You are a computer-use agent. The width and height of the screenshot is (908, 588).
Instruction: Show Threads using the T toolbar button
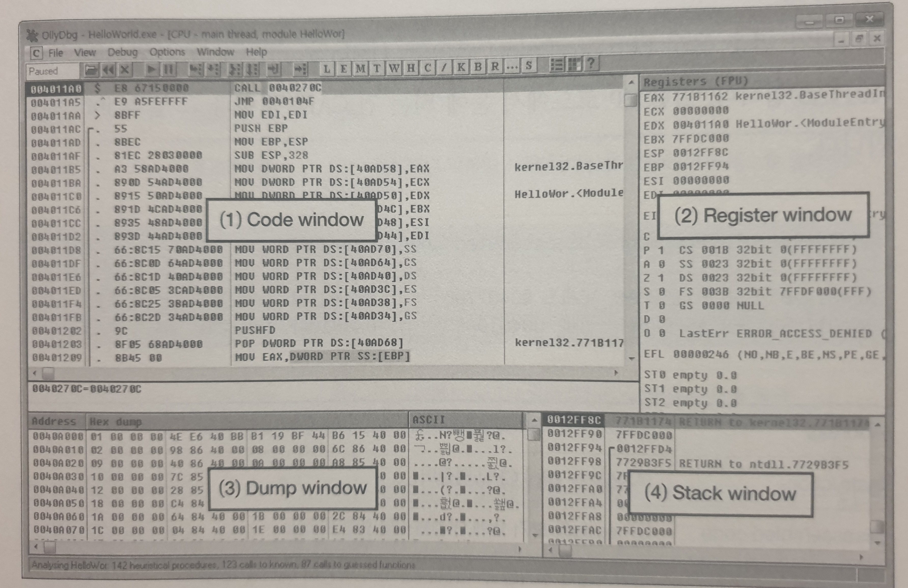point(377,69)
